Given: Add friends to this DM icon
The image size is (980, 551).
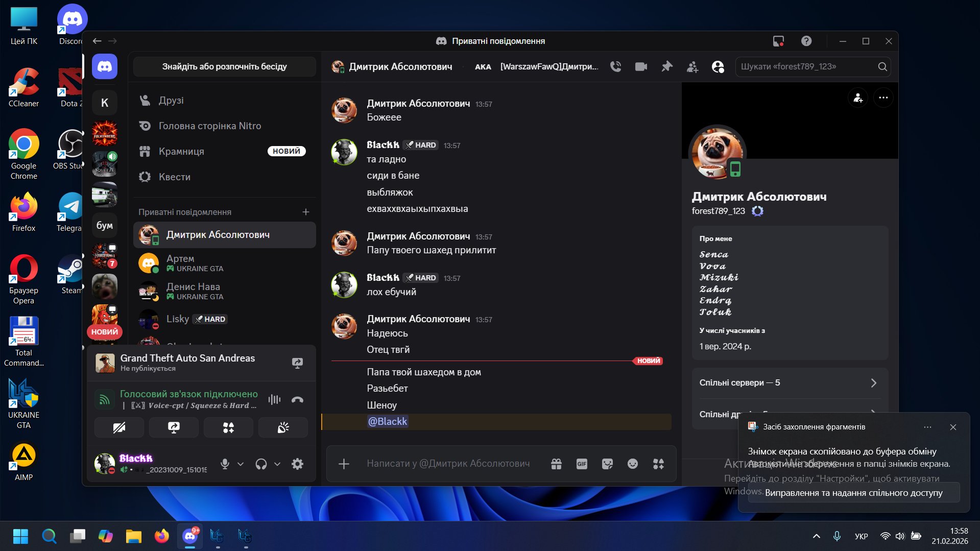Looking at the screenshot, I should 692,66.
